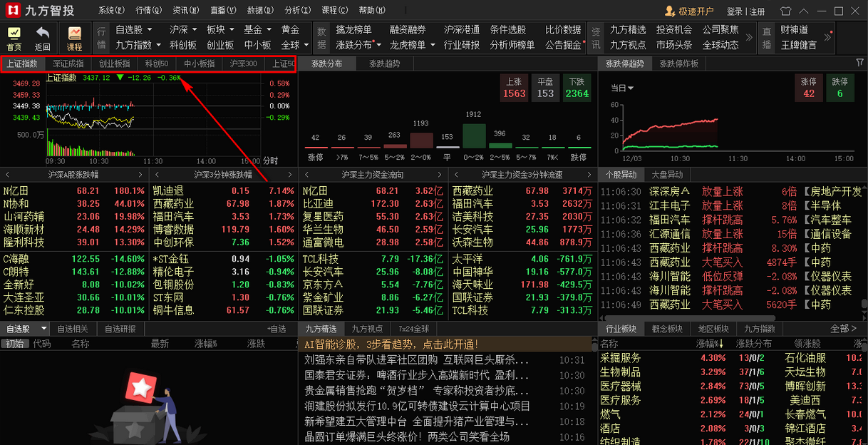Select the 比亚迪 row in 主力资金流向
868x445 pixels.
[372, 204]
